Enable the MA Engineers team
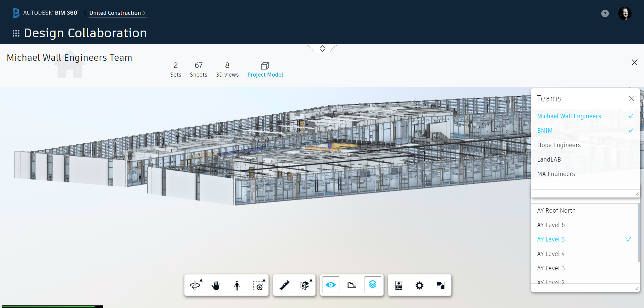The height and width of the screenshot is (308, 644). click(x=585, y=174)
